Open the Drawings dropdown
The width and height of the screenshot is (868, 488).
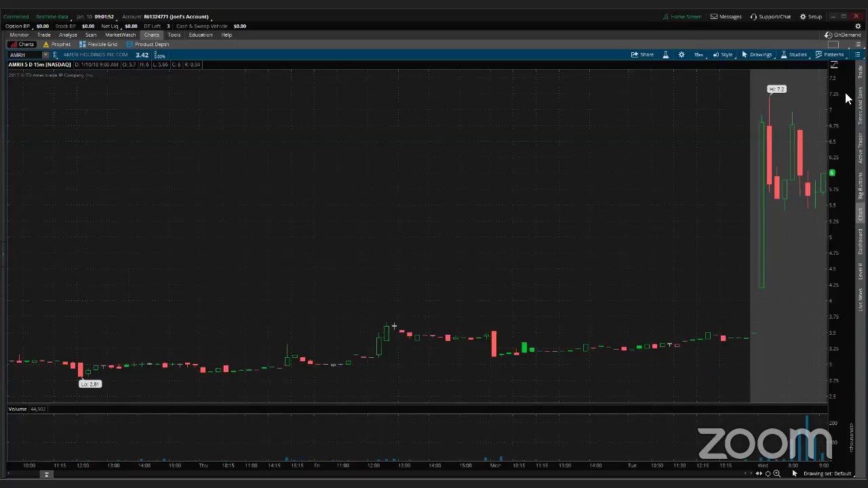(757, 54)
